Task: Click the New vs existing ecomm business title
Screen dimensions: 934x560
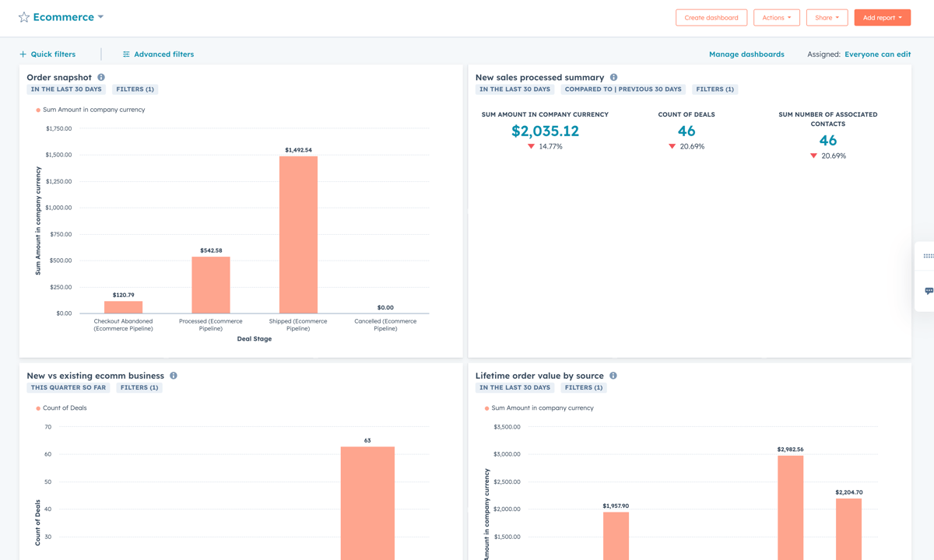Action: click(95, 376)
